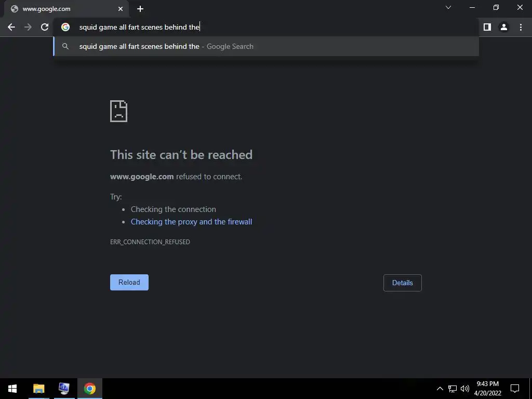Click the sad page error icon
Image resolution: width=532 pixels, height=399 pixels.
point(119,111)
